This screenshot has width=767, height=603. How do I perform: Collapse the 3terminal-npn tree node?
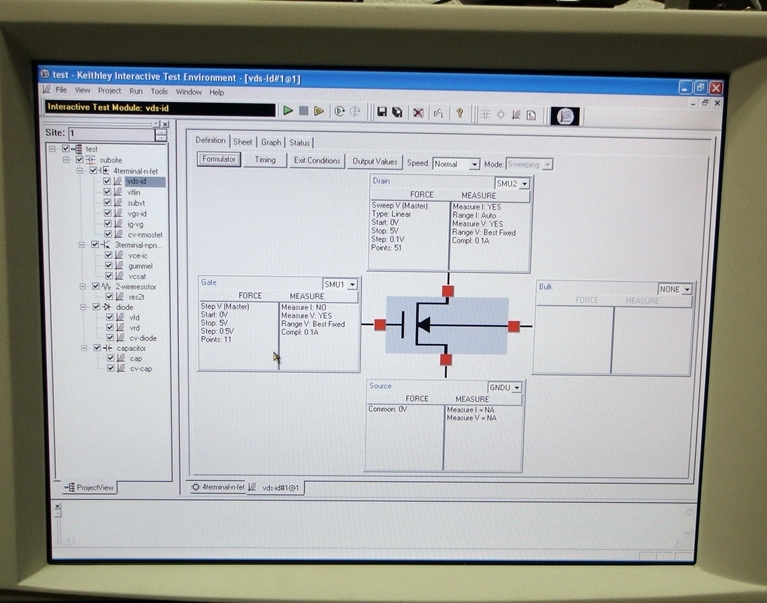[x=81, y=245]
